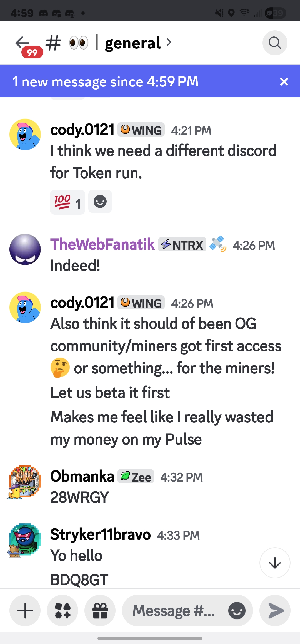
Task: Add a reaction with the smiley button
Action: (100, 202)
